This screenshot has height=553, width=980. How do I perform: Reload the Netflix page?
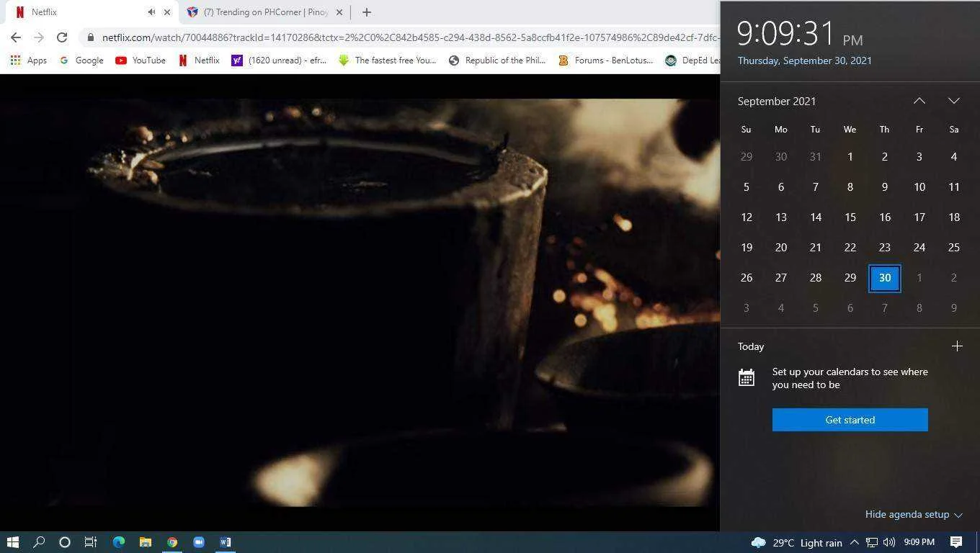(62, 37)
